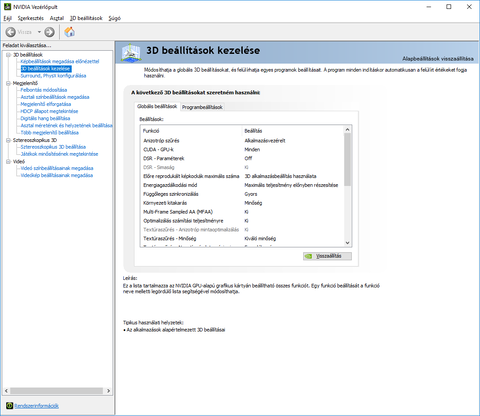Click the settings list vertical scrollbar thumb
Viewport: 480px width, 416px height.
pyautogui.click(x=347, y=160)
